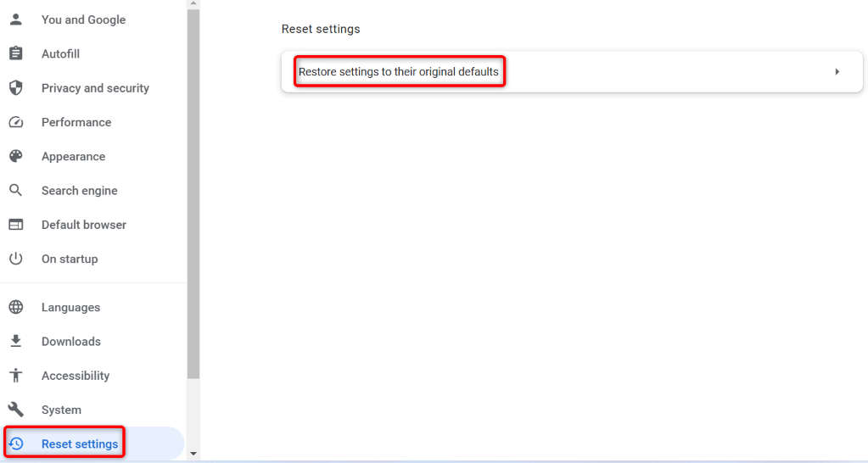Click the sidebar scroll down arrow

[x=193, y=454]
